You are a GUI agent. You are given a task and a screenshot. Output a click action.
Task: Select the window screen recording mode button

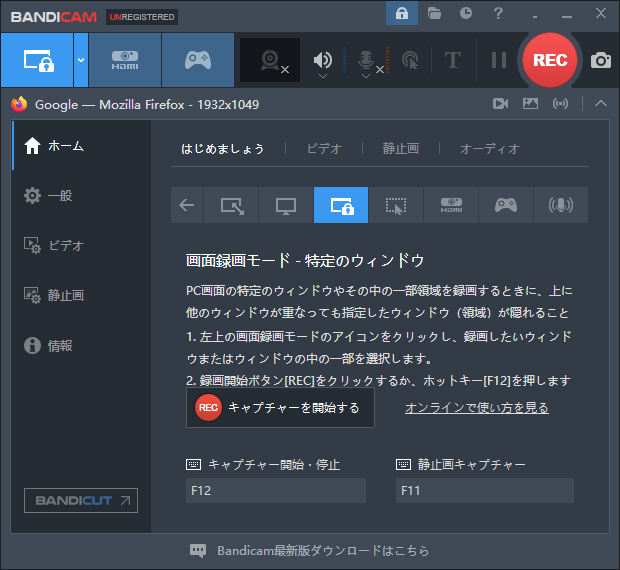click(x=37, y=60)
